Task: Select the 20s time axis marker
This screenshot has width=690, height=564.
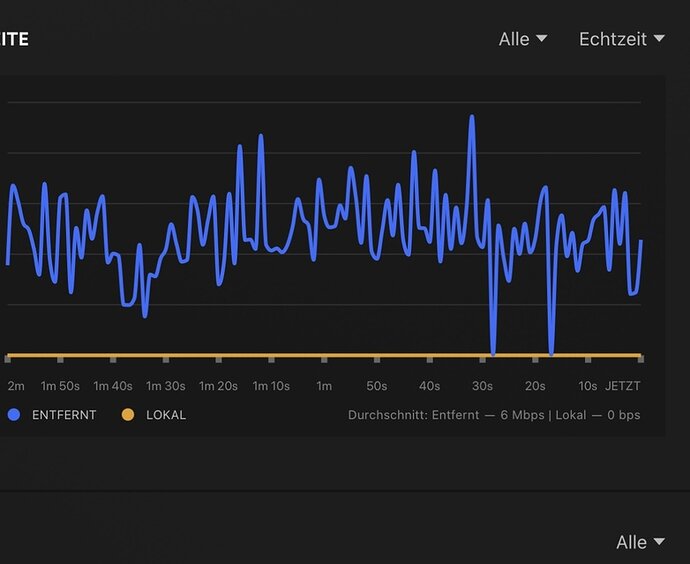Action: (x=535, y=386)
